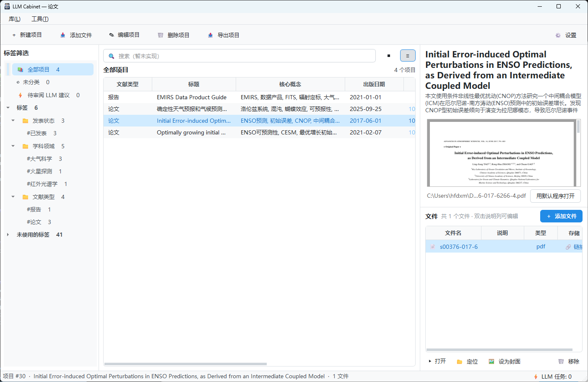Click the preview pane vertical scrollbar
The height and width of the screenshot is (382, 588).
[578, 126]
